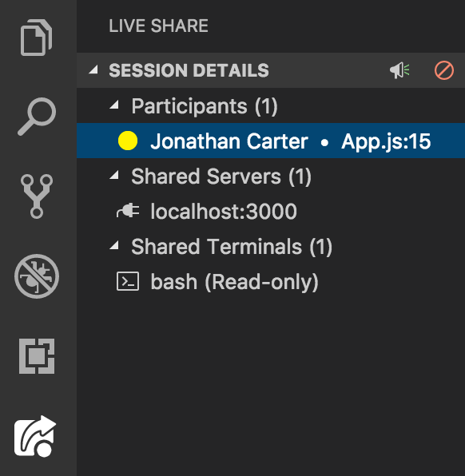465x476 pixels.
Task: Click the App.js:15 location label
Action: click(x=386, y=142)
